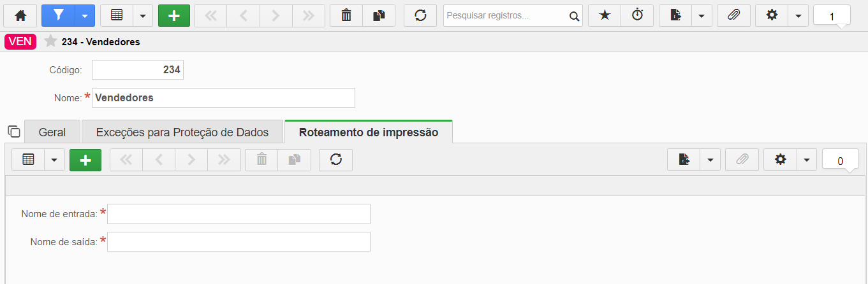This screenshot has width=868, height=284.
Task: Delete current record using top trash icon
Action: (346, 16)
